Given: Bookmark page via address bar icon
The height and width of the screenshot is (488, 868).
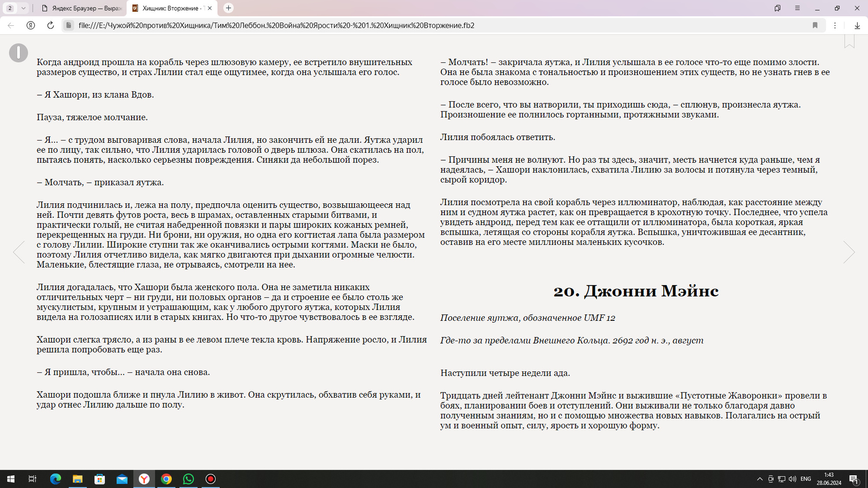Looking at the screenshot, I should (815, 25).
